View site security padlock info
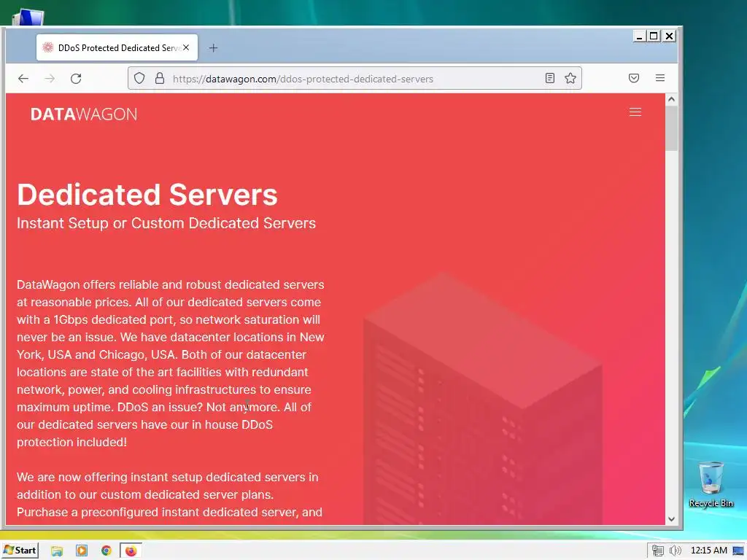This screenshot has height=560, width=747. pos(160,78)
